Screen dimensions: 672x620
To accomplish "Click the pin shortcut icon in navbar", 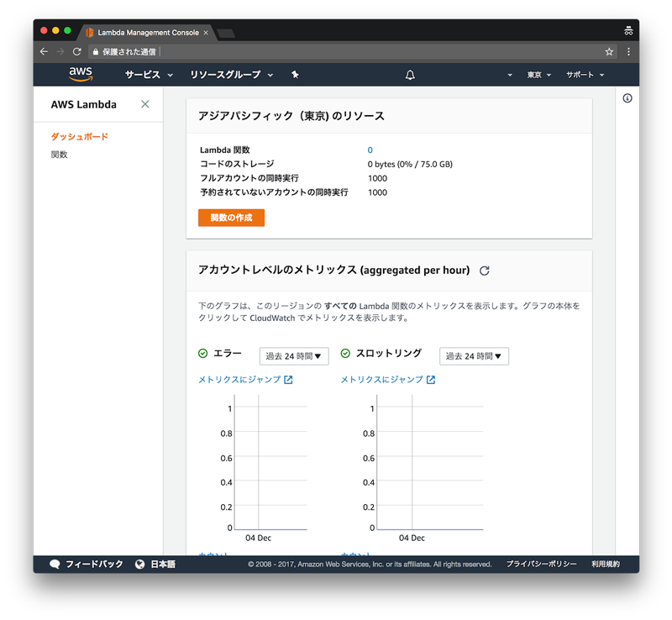I will tap(295, 75).
